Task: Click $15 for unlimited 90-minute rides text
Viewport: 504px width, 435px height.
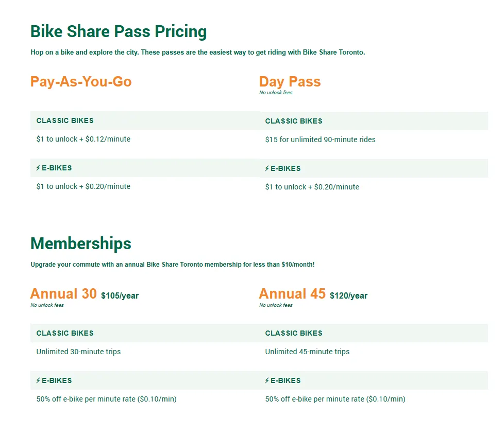Action: coord(320,140)
